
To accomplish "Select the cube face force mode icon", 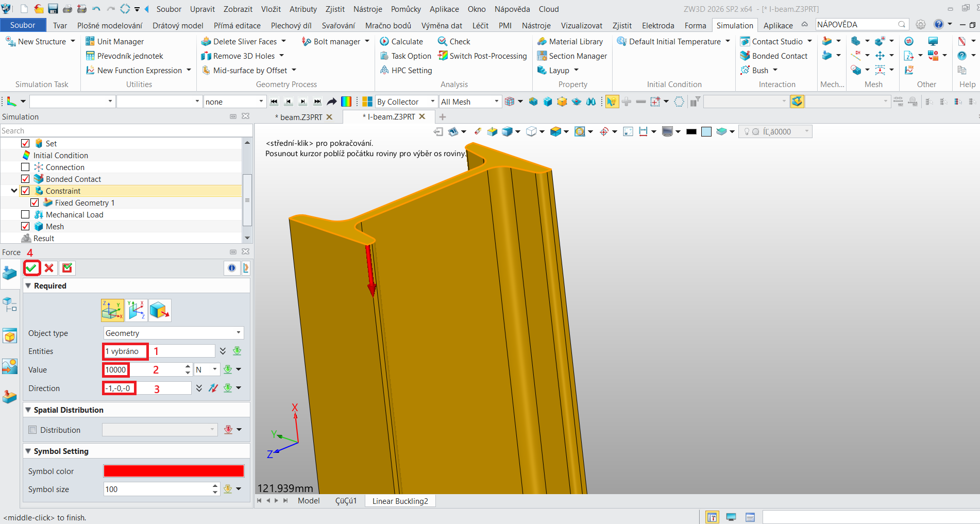I will click(160, 310).
